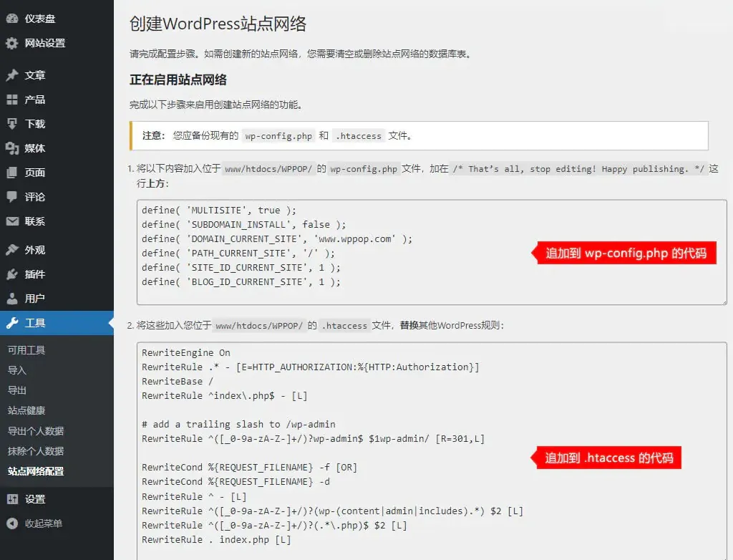Select the 文章 pushpin icon
Viewport: 733px width, 560px height.
[11, 75]
